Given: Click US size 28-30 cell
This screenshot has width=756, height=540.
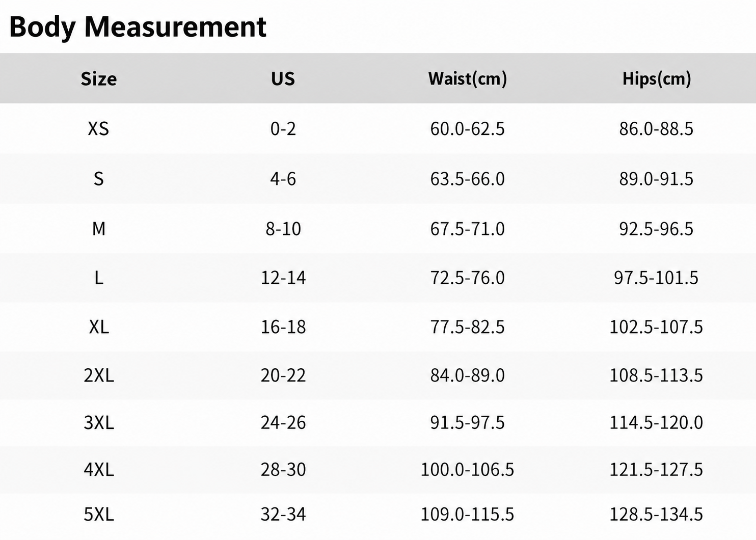Looking at the screenshot, I should pyautogui.click(x=283, y=469).
